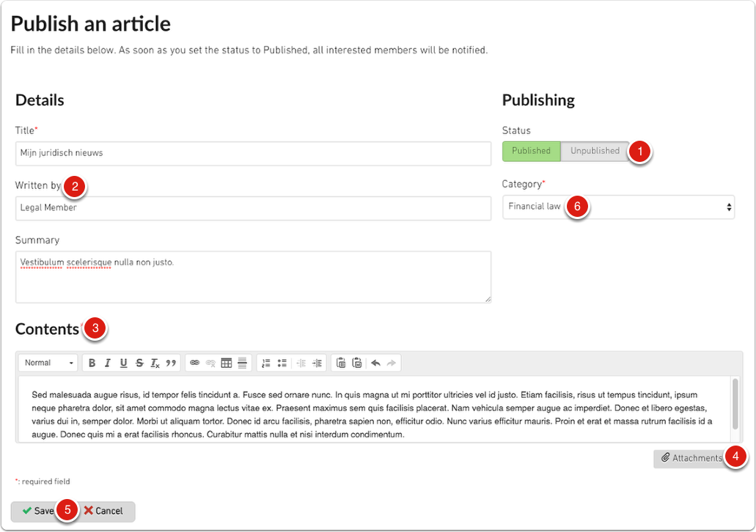The height and width of the screenshot is (532, 756).
Task: Toggle bold formatting in the editor toolbar
Action: (x=92, y=363)
